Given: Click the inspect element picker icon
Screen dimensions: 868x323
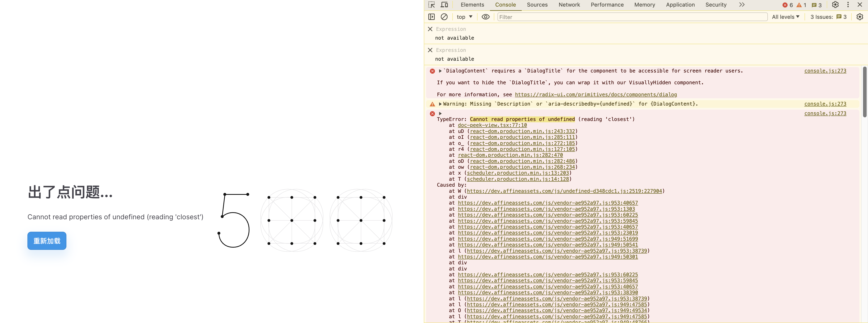Looking at the screenshot, I should 432,5.
